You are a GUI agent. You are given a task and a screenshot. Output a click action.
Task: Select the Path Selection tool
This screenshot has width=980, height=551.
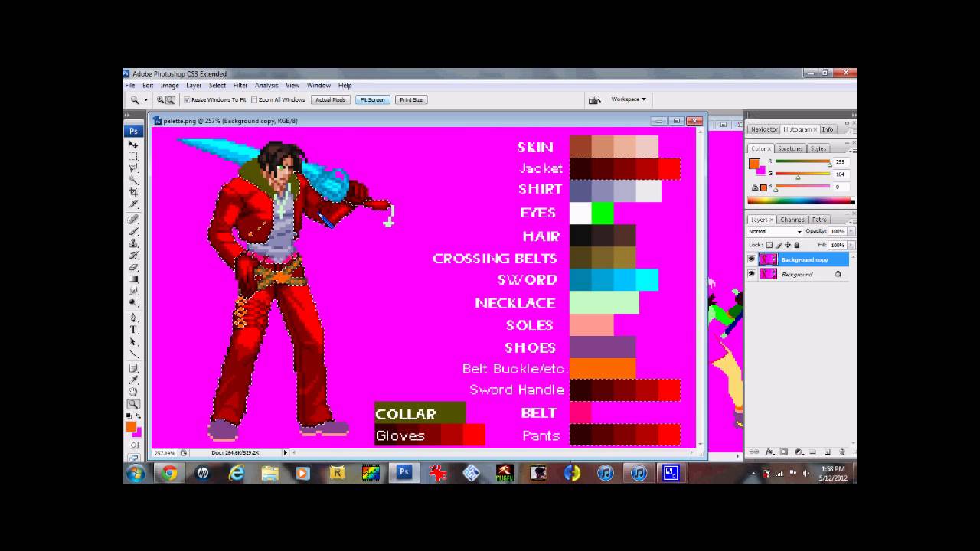pos(133,341)
